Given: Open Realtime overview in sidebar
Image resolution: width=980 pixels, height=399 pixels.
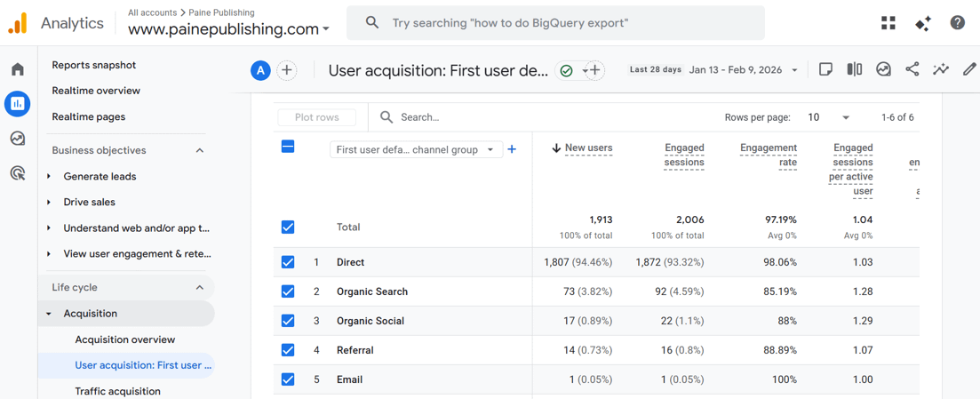Looking at the screenshot, I should pos(96,91).
